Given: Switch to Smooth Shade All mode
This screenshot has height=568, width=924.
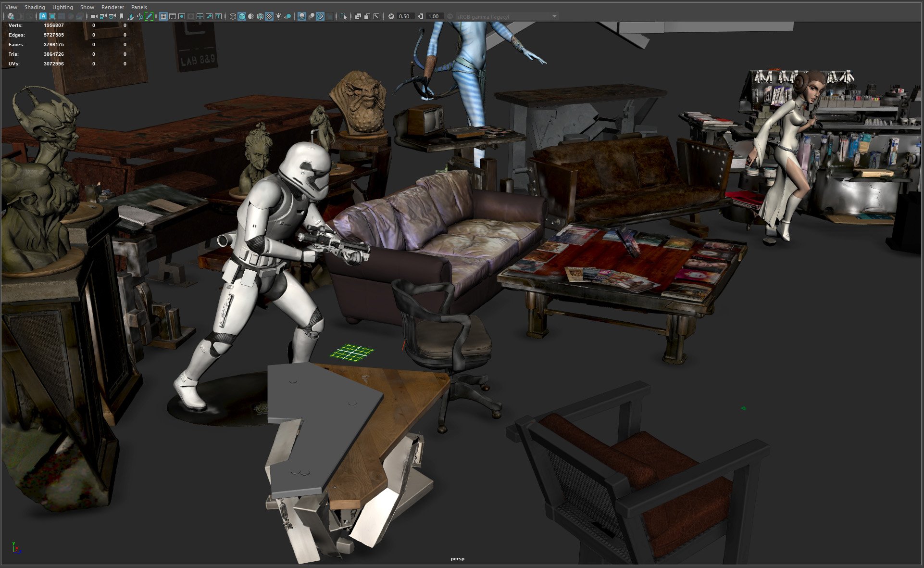Looking at the screenshot, I should tap(242, 16).
